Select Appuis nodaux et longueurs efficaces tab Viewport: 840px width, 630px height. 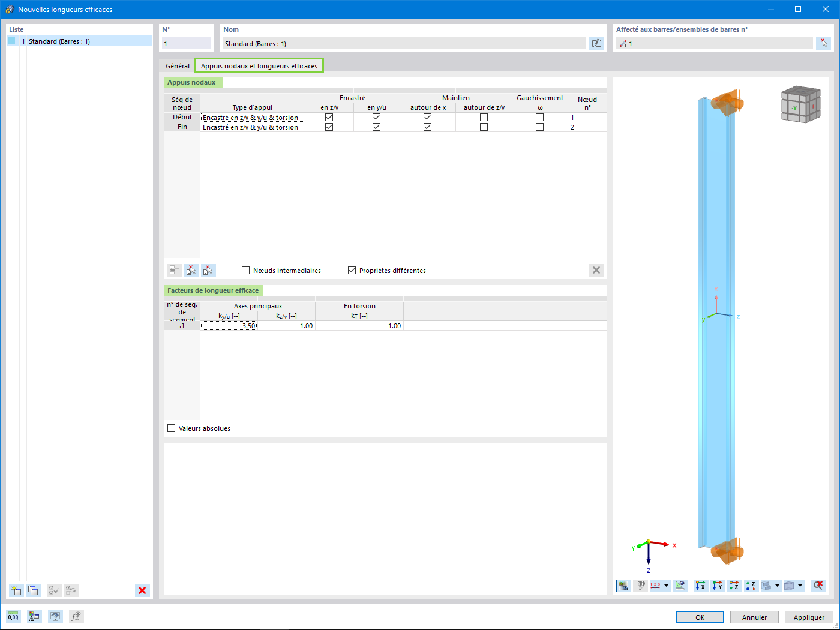coord(259,66)
